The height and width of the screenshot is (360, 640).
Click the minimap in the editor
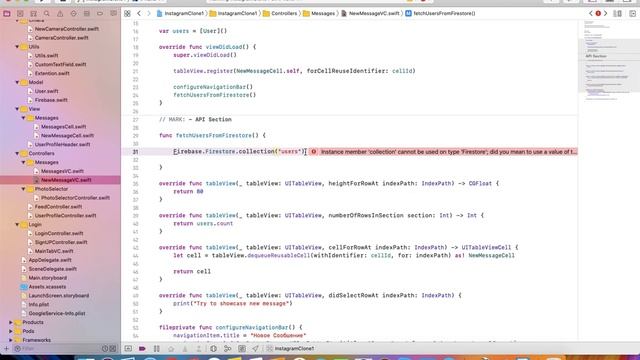click(609, 61)
